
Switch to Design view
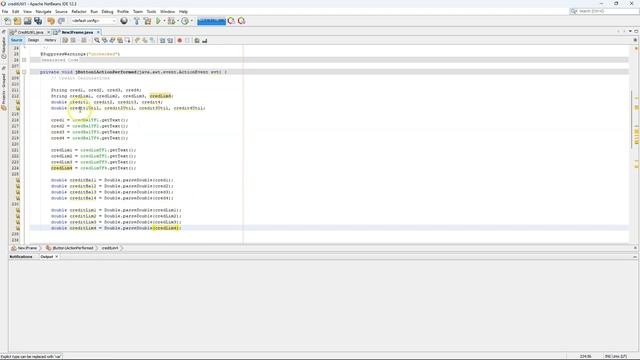[x=33, y=40]
